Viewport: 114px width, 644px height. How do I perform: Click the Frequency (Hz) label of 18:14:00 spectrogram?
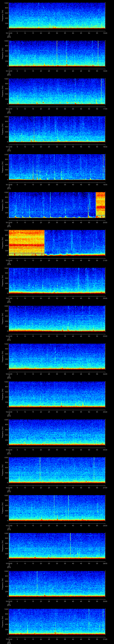pyautogui.click(x=3, y=16)
